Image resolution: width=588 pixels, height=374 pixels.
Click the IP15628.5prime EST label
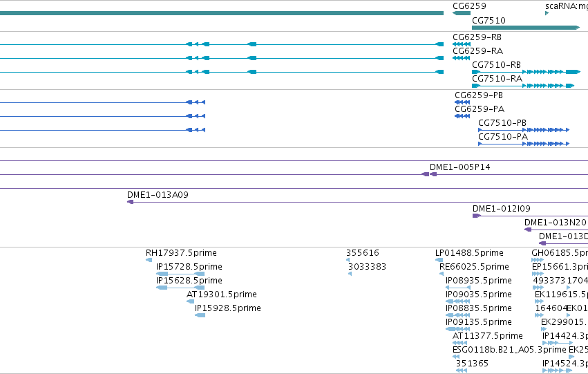pos(189,281)
